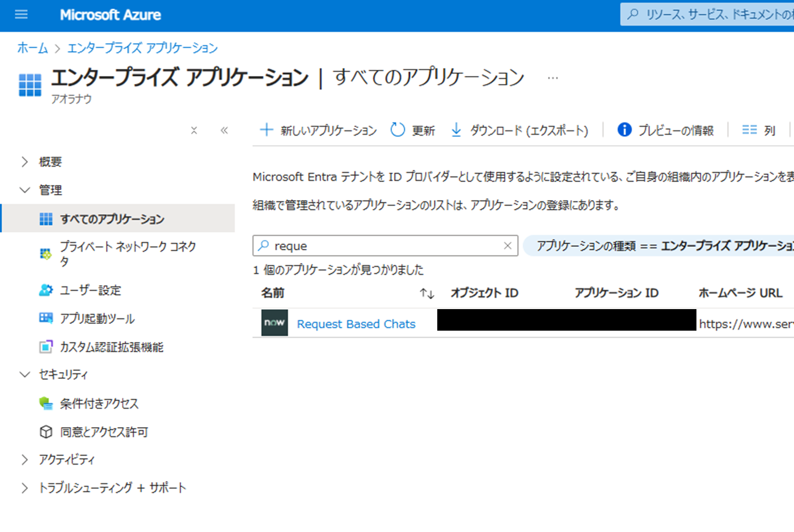The height and width of the screenshot is (532, 794).
Task: Open Request Based Chats application
Action: 356,324
